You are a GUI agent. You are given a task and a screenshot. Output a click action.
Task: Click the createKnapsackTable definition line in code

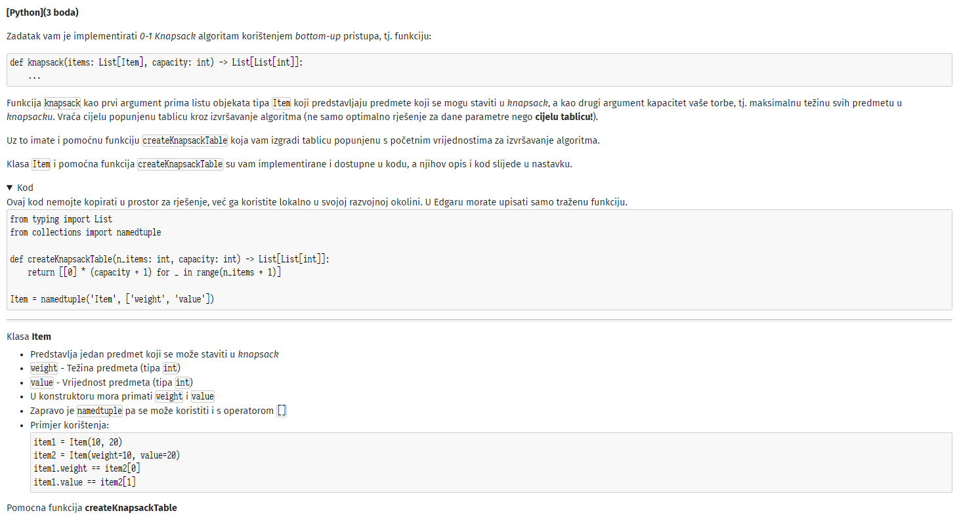click(x=169, y=259)
